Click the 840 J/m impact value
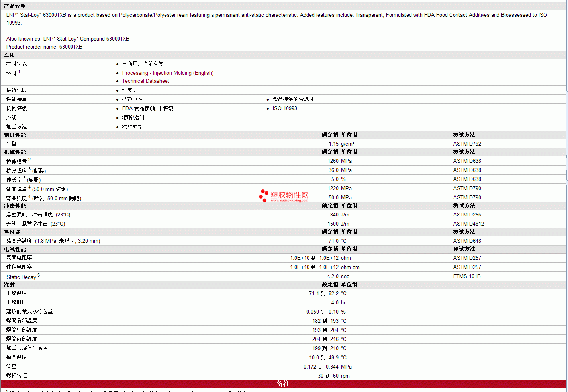Screen dimensions: 568x392 click(x=340, y=215)
